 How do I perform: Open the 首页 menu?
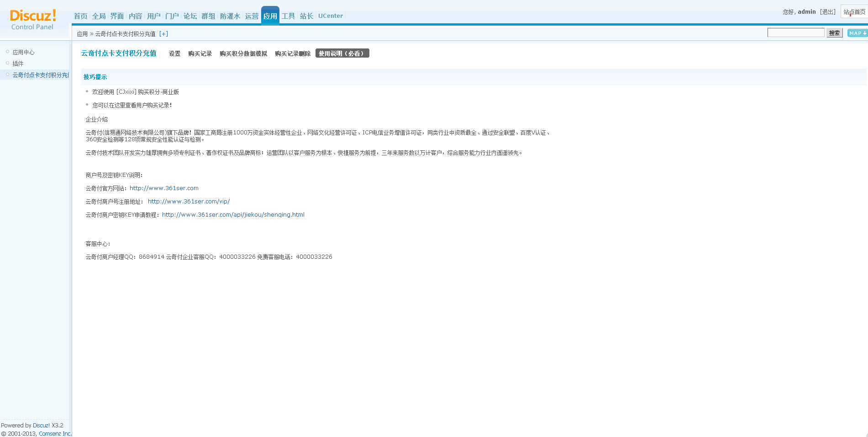coord(80,16)
